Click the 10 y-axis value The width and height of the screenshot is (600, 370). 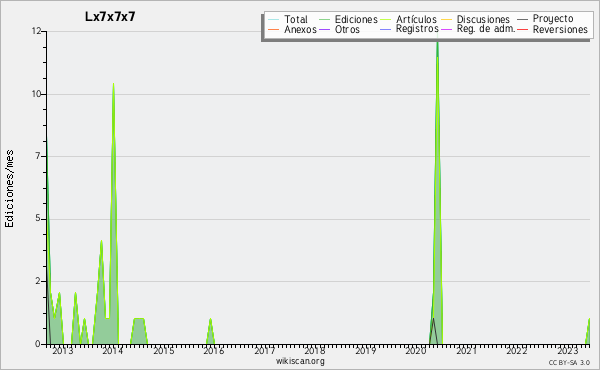point(36,94)
